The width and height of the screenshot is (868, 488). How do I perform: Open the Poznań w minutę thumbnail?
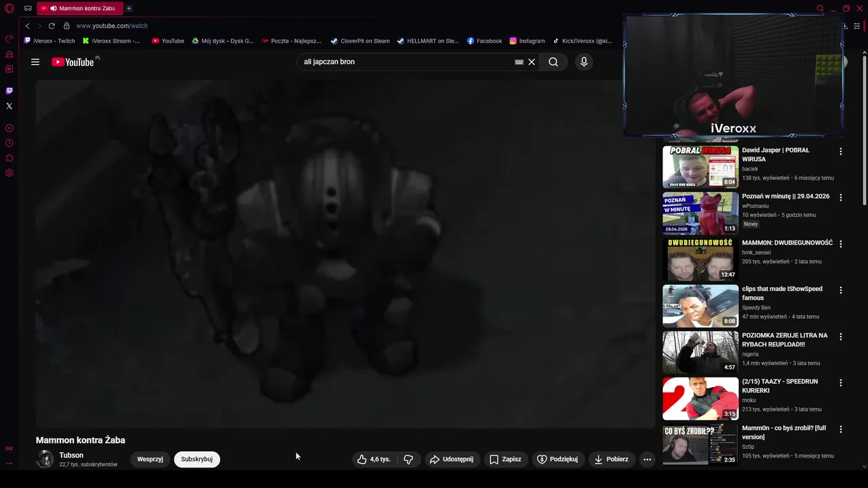click(x=701, y=213)
